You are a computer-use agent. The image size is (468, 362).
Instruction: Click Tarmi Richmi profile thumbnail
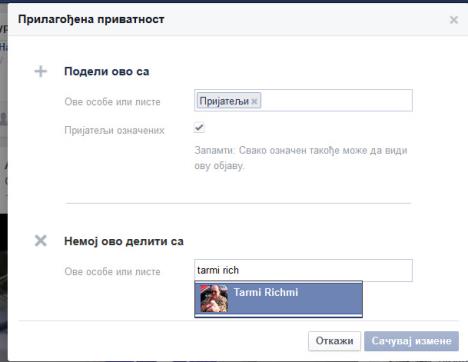[x=214, y=298]
